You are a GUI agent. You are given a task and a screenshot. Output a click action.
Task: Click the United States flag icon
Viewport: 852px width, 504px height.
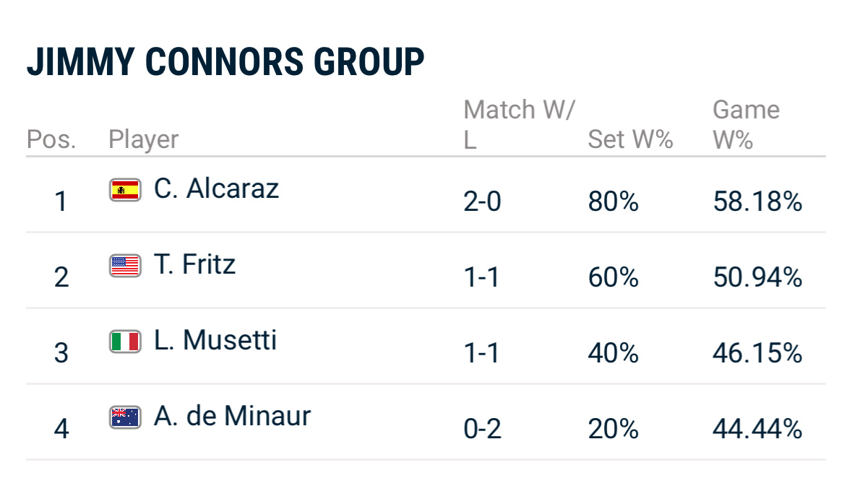click(x=125, y=266)
